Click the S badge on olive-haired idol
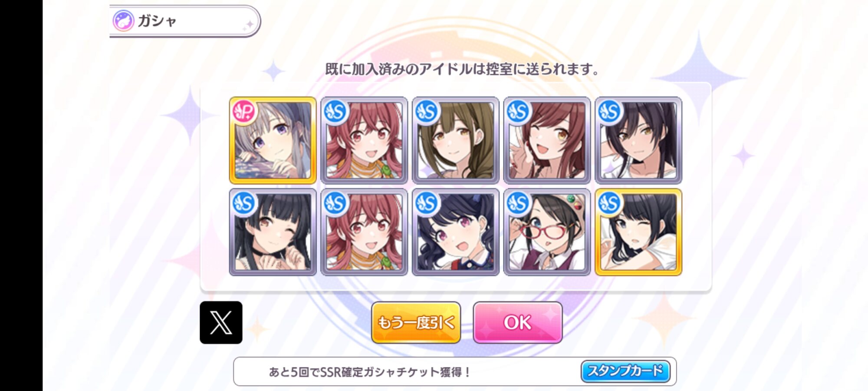868x391 pixels. click(x=427, y=112)
